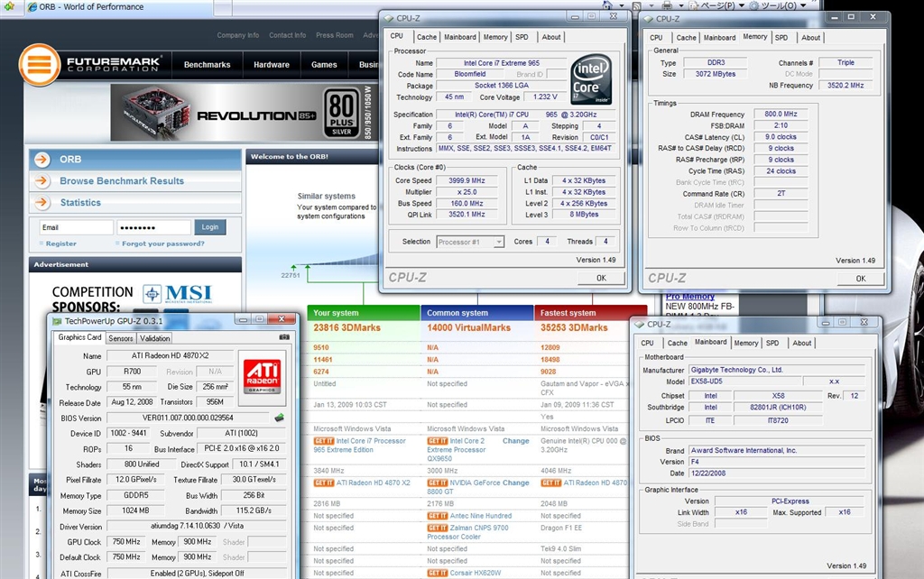
Task: Switch to Sensors tab in GPU-Z
Action: click(x=120, y=338)
